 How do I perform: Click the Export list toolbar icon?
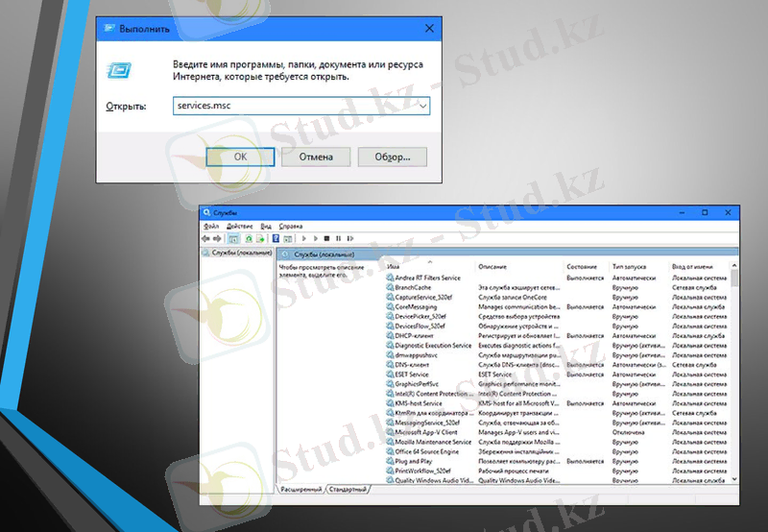tap(260, 237)
